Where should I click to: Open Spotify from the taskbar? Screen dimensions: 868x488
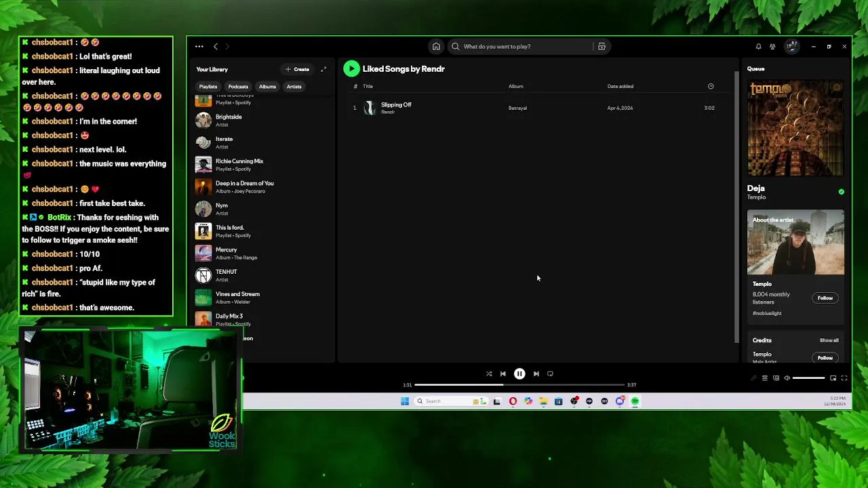tap(635, 401)
